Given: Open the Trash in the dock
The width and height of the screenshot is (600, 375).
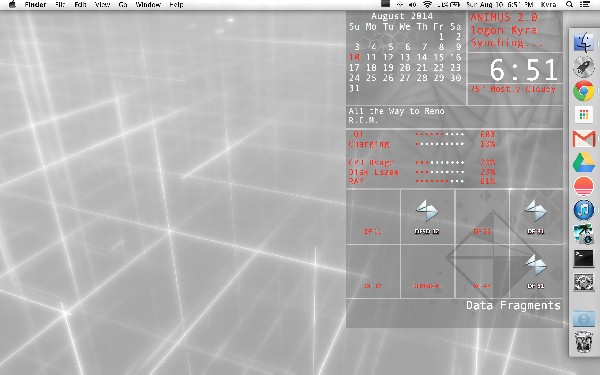Looking at the screenshot, I should [x=584, y=342].
